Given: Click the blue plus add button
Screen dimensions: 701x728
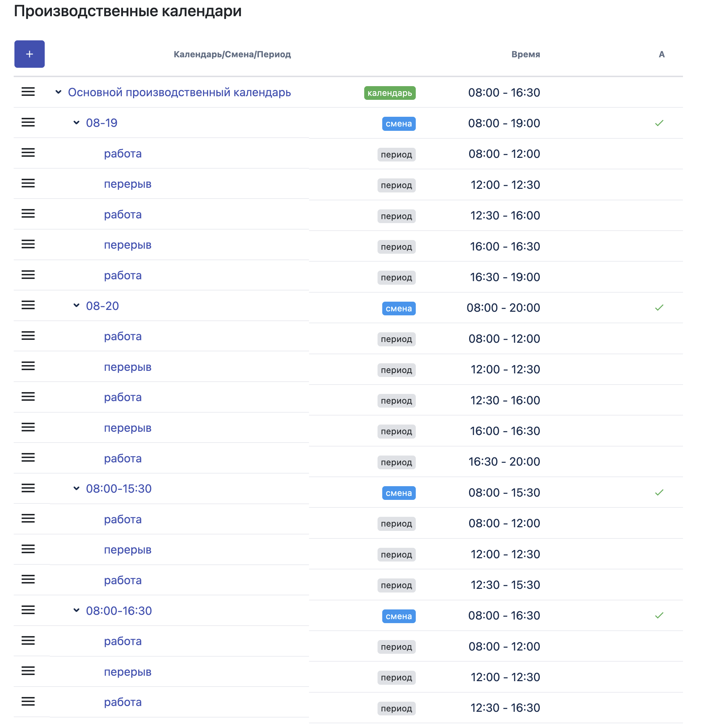Looking at the screenshot, I should click(x=29, y=54).
